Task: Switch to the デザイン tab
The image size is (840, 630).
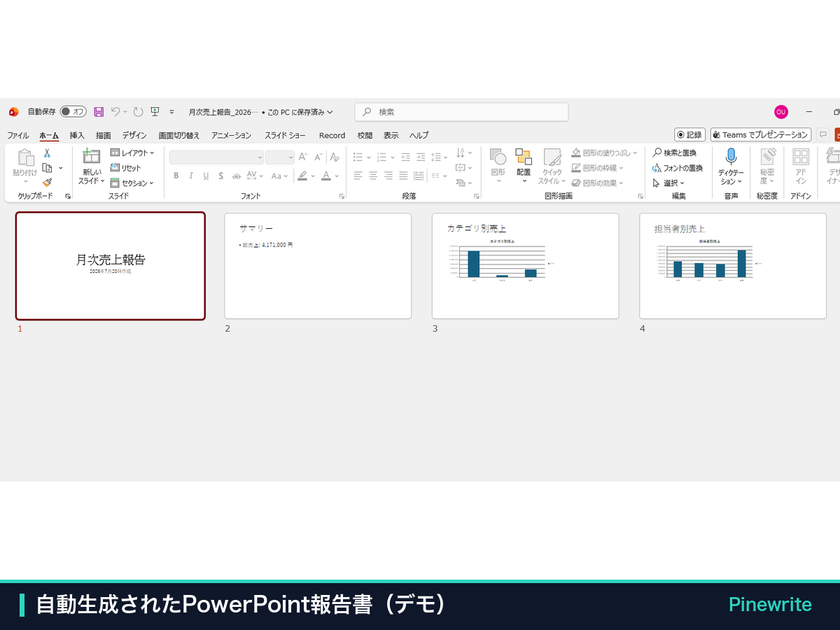Action: 134,135
